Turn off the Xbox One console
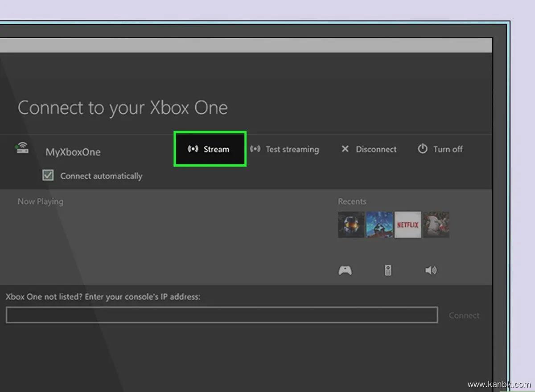This screenshot has height=392, width=535. pos(440,149)
